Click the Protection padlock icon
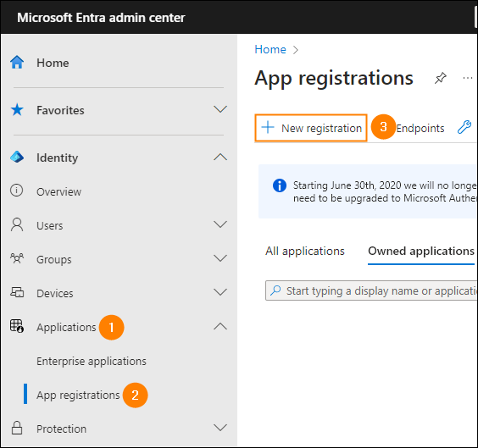Screen dimensions: 478x448 (17, 428)
